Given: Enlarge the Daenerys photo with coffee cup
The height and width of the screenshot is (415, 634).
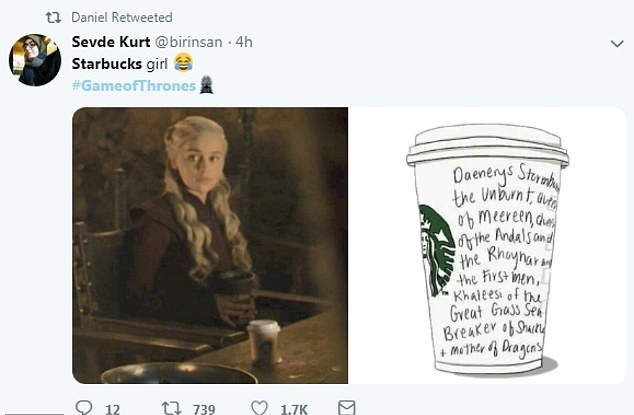Looking at the screenshot, I should click(210, 245).
